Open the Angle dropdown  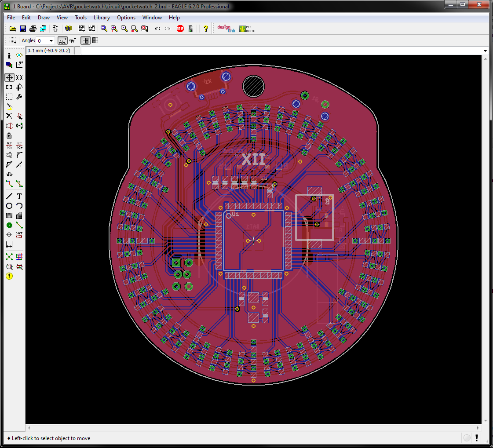(x=51, y=40)
